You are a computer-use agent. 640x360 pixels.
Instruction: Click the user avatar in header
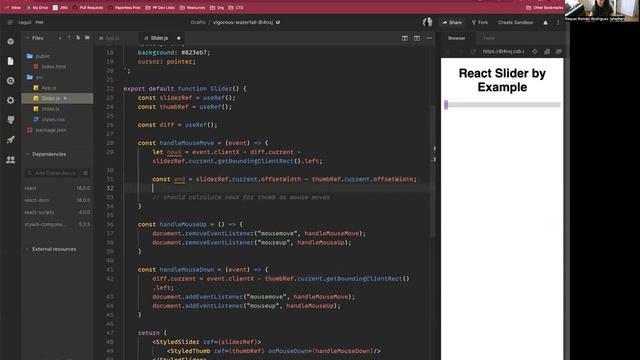click(x=427, y=22)
